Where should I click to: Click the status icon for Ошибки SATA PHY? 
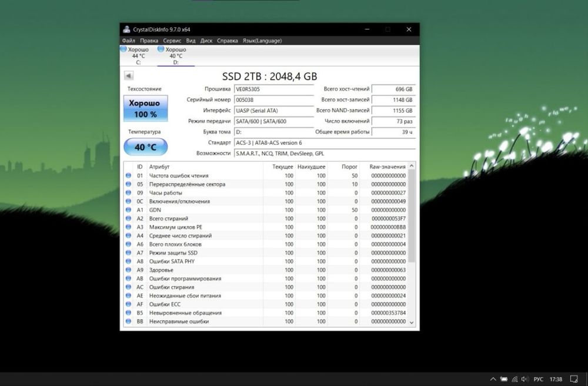coord(128,261)
